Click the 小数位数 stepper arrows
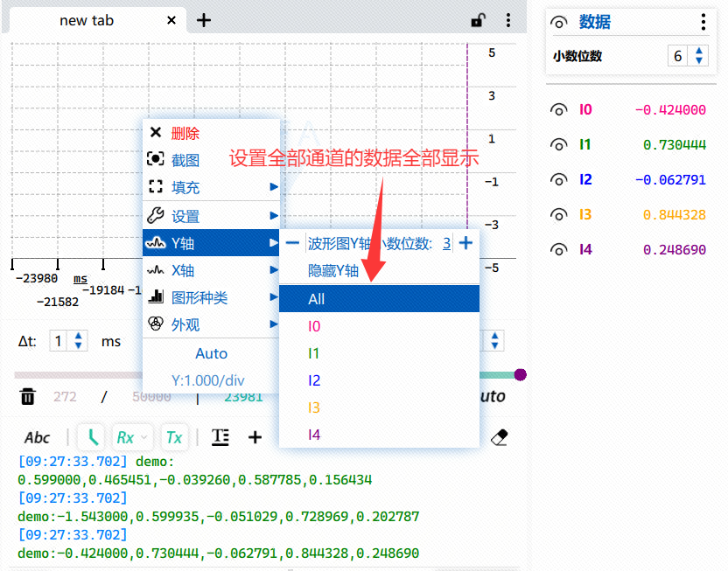The image size is (728, 571). tap(699, 56)
